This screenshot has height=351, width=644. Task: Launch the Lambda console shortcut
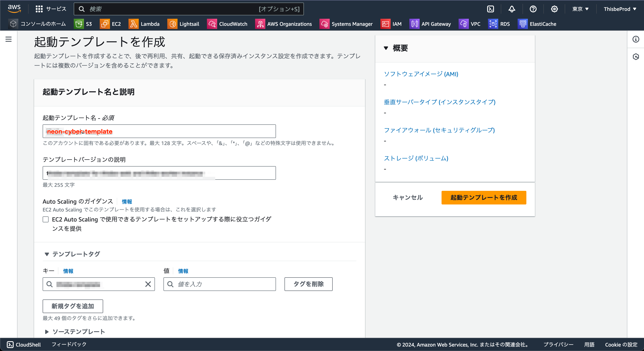point(144,24)
